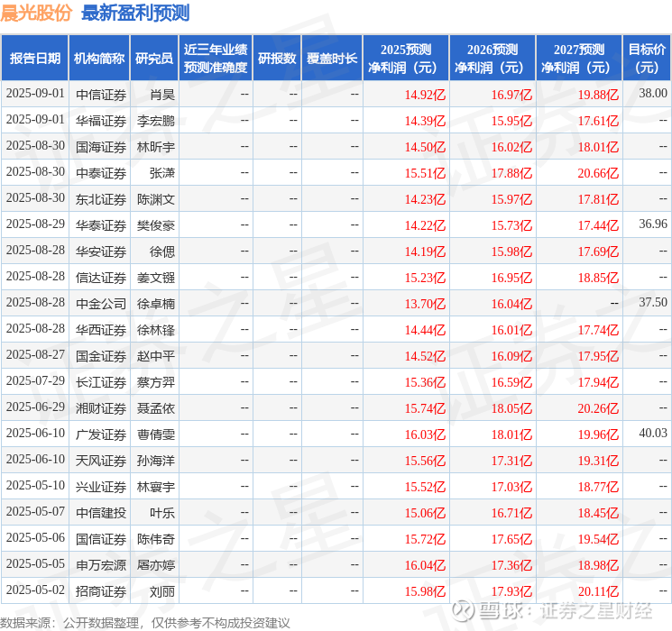672x631 pixels.
Task: Select the 信达证券 institution cell
Action: [101, 278]
